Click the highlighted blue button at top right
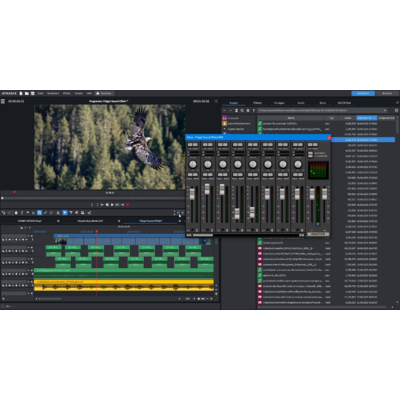Screen dimensions: 400x400 tap(363, 93)
